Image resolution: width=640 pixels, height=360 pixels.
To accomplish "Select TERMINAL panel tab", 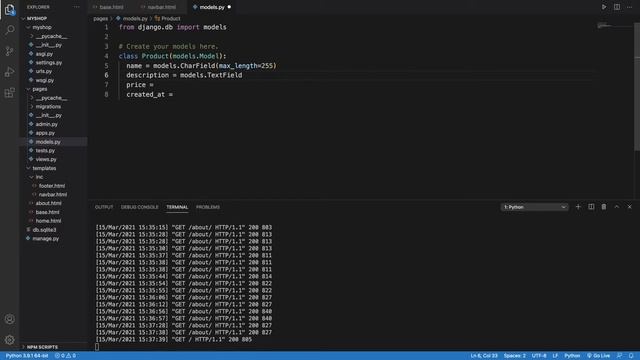I will (x=177, y=207).
